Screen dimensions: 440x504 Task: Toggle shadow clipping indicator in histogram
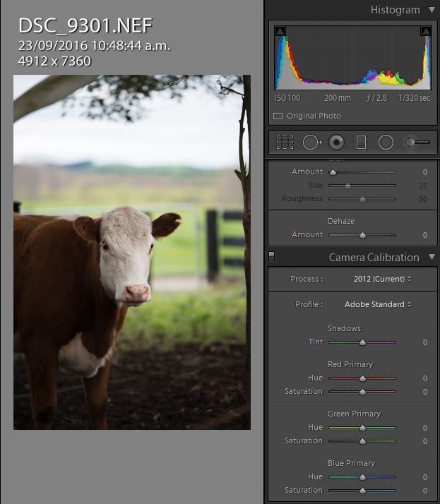[x=280, y=31]
